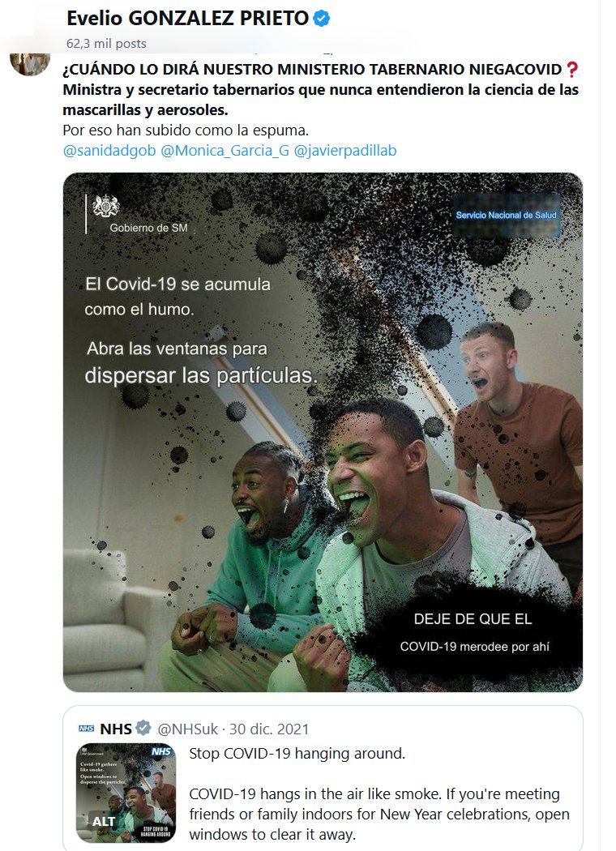Viewport: 616px width, 851px height.
Task: Click the Evelio GONZALEZ PRIETO profile name
Action: pos(186,18)
